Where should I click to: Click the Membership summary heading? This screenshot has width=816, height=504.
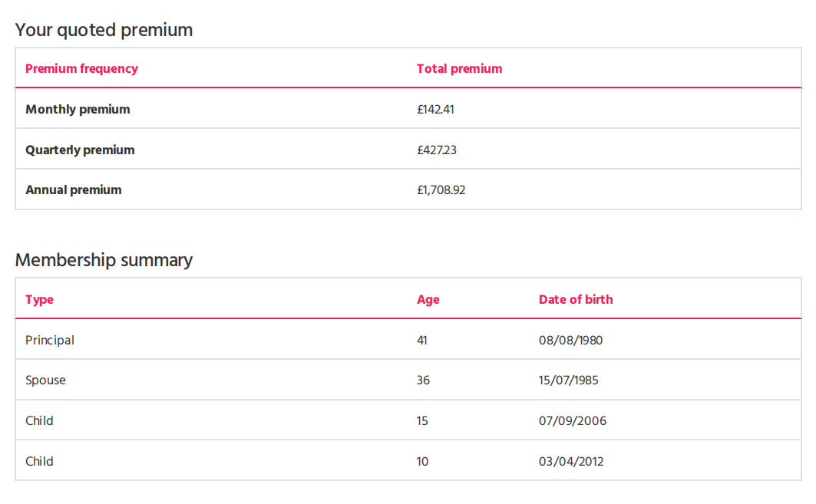pos(104,260)
